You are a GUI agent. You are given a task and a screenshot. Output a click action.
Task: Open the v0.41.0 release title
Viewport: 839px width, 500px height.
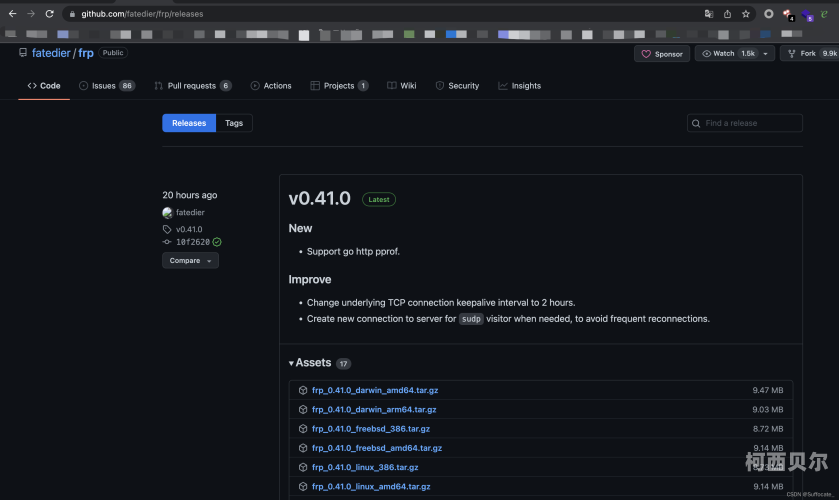point(319,199)
